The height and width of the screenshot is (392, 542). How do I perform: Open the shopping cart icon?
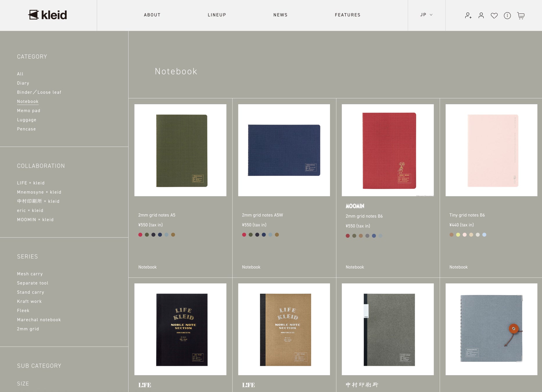pos(521,16)
